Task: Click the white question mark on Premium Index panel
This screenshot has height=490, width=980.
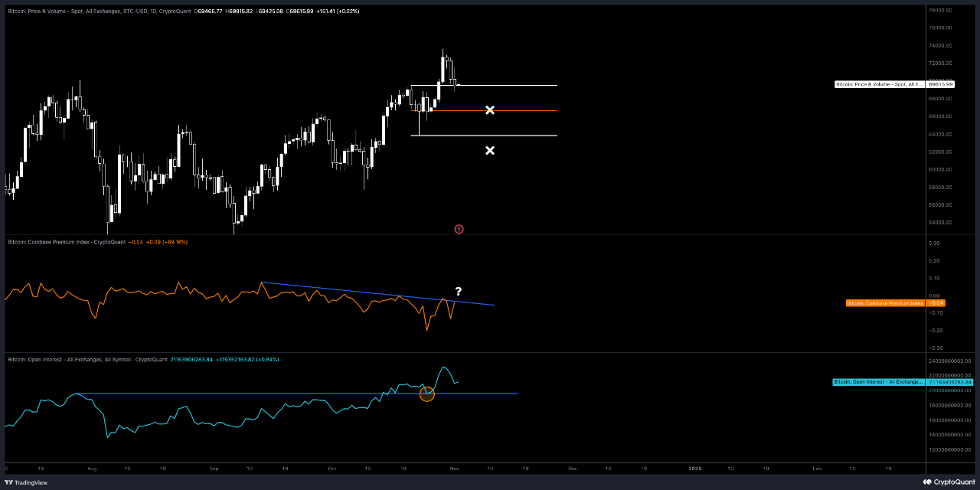Action: tap(458, 292)
